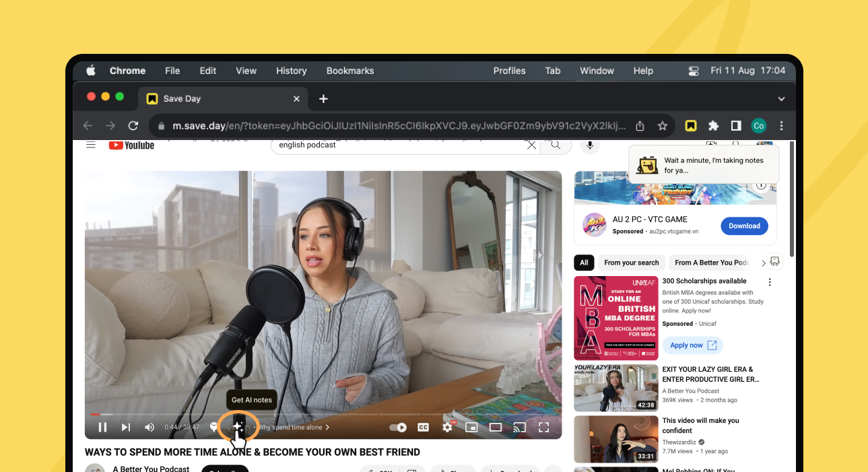This screenshot has height=472, width=868.
Task: Open the YouTube hamburger menu
Action: coord(91,145)
